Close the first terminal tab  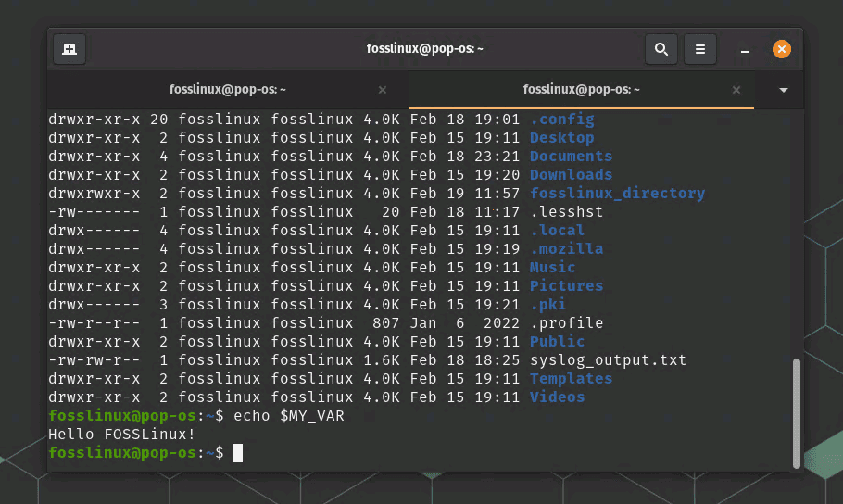pos(383,90)
